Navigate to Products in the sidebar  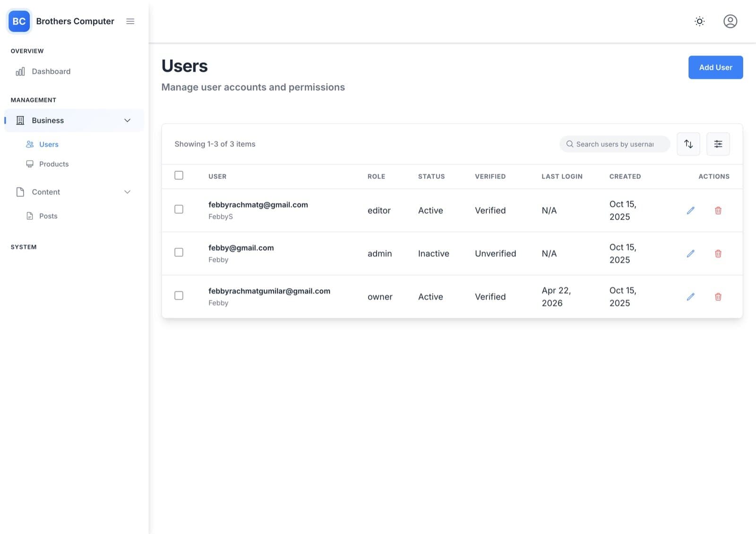[54, 164]
